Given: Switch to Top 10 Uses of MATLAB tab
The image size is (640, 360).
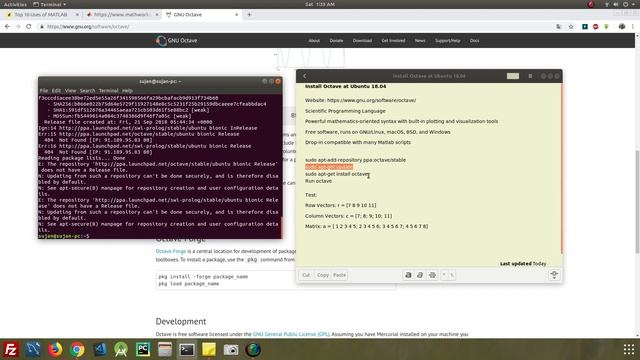Looking at the screenshot, I should click(42, 15).
